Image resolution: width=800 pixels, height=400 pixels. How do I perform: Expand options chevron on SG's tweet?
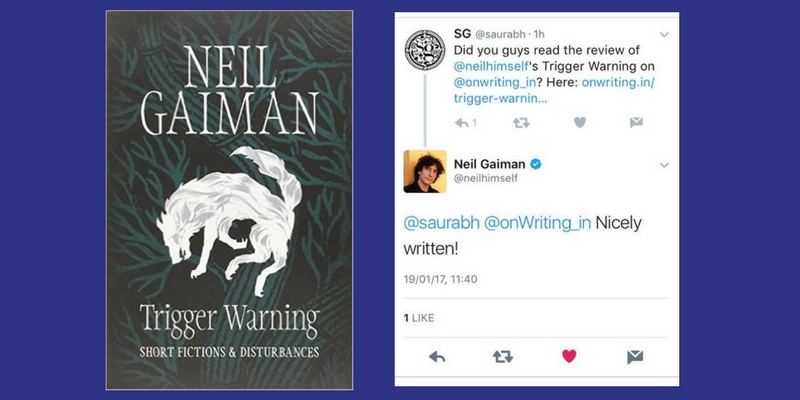click(x=664, y=35)
